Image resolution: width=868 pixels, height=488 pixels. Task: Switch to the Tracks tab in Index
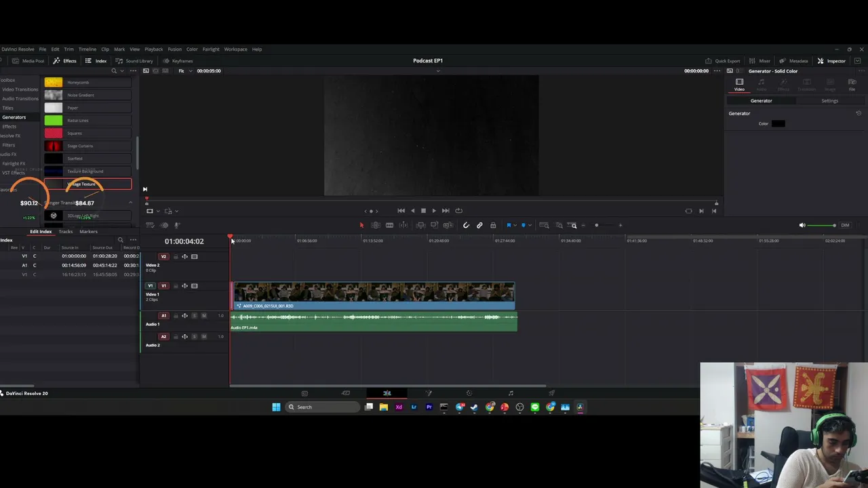coord(66,232)
